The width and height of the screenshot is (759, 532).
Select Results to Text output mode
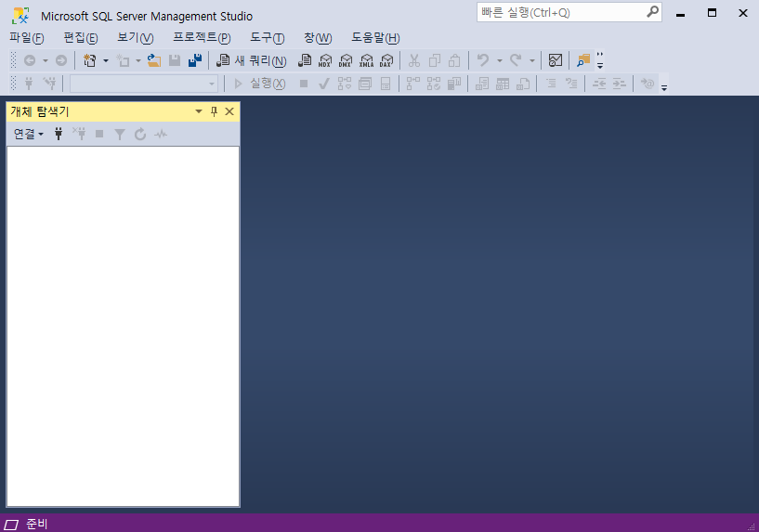click(x=482, y=84)
